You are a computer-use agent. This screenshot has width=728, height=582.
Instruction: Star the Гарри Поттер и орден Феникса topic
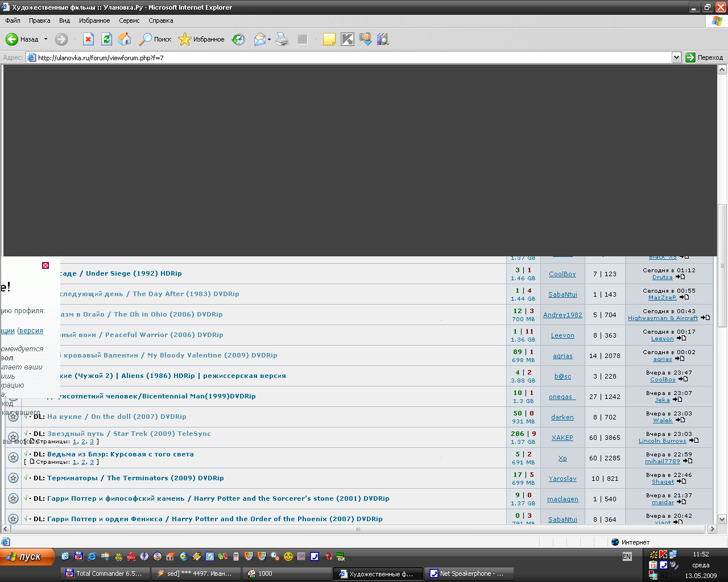click(x=13, y=519)
